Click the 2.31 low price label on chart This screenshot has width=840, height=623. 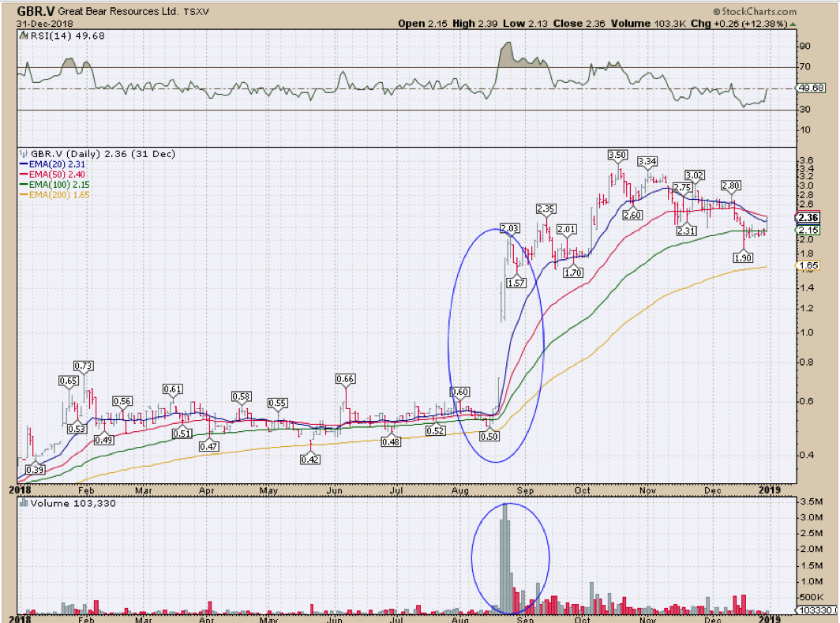(686, 231)
